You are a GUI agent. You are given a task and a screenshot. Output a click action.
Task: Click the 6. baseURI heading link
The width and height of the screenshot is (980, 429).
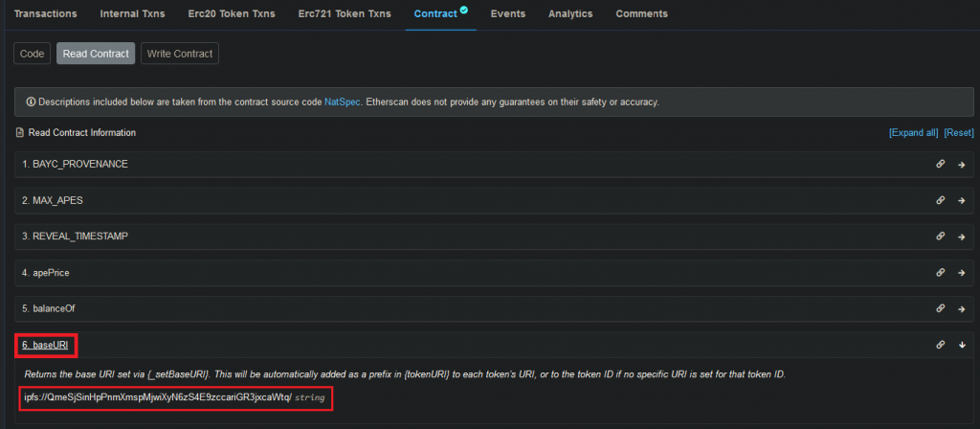pyautogui.click(x=45, y=345)
